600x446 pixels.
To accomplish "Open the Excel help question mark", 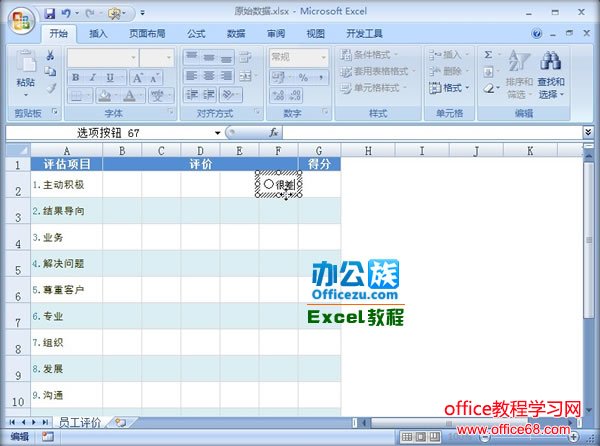I will [x=536, y=34].
